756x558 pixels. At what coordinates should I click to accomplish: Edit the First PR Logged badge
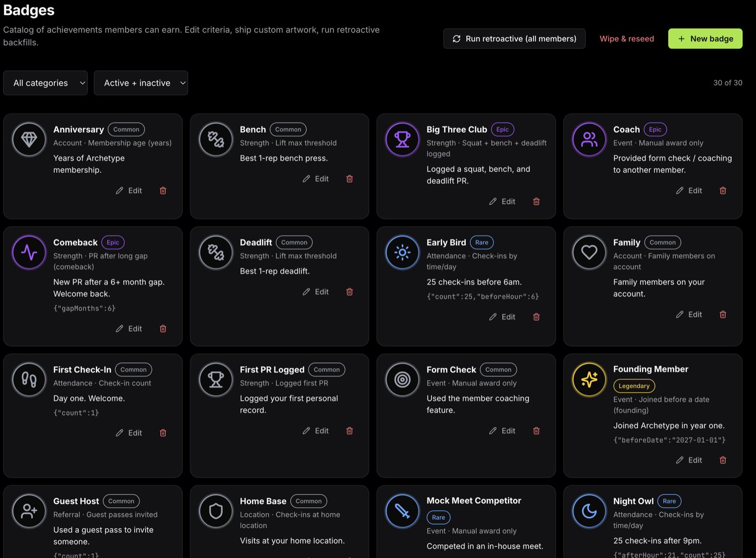pos(316,430)
